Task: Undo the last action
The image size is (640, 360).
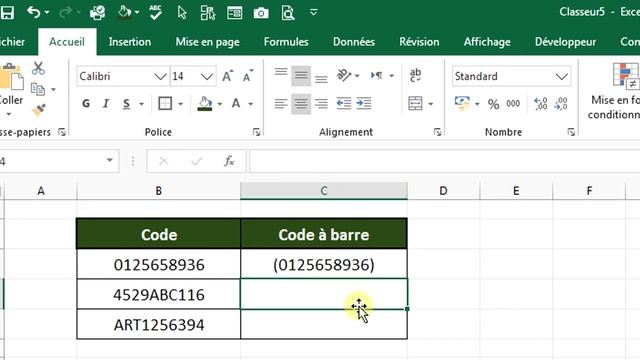Action: coord(33,13)
